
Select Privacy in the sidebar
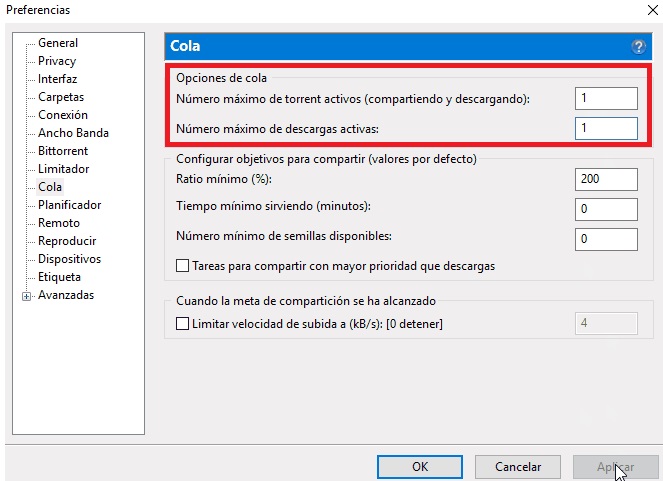[x=57, y=61]
